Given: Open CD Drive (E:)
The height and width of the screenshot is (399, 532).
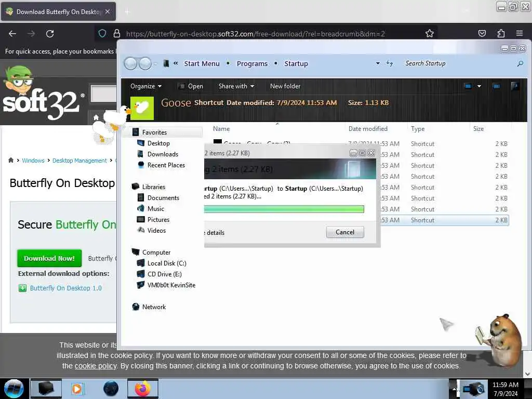Looking at the screenshot, I should [x=164, y=274].
